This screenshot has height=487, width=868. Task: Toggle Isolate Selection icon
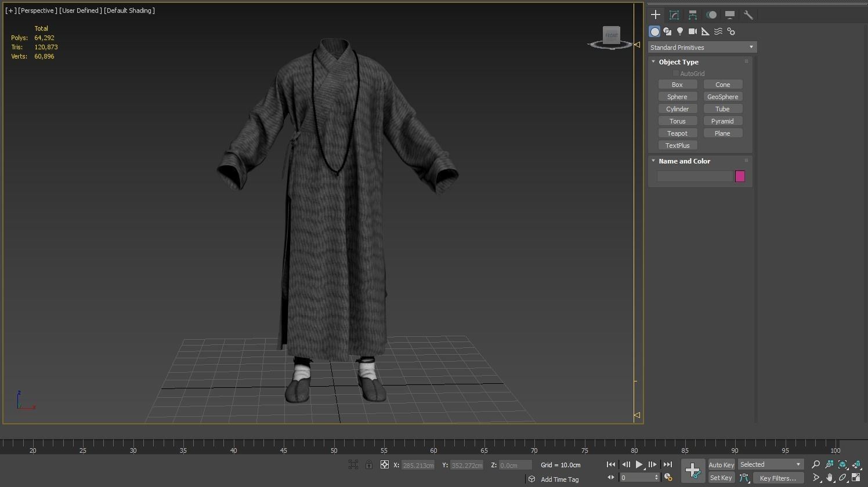pos(353,465)
